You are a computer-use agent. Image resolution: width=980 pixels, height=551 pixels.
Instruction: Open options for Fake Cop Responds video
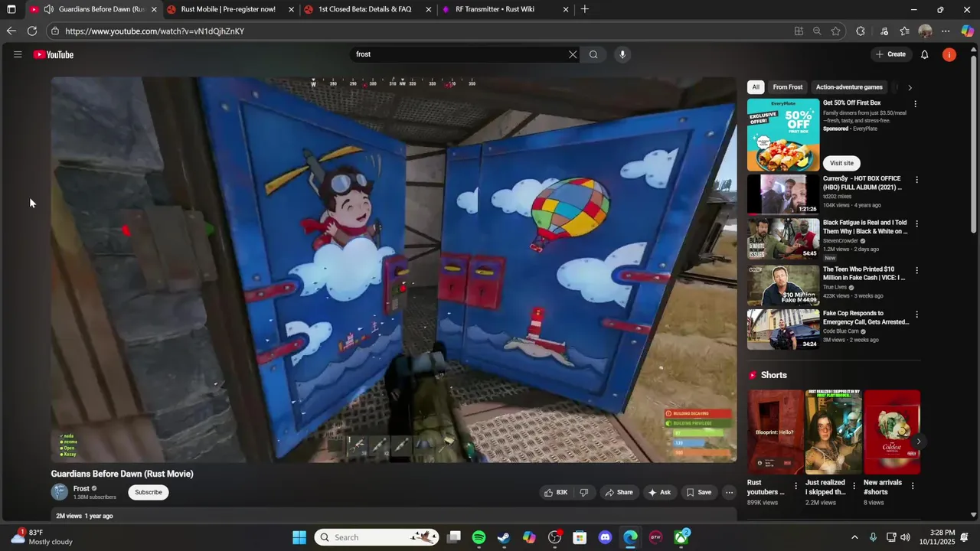point(917,314)
